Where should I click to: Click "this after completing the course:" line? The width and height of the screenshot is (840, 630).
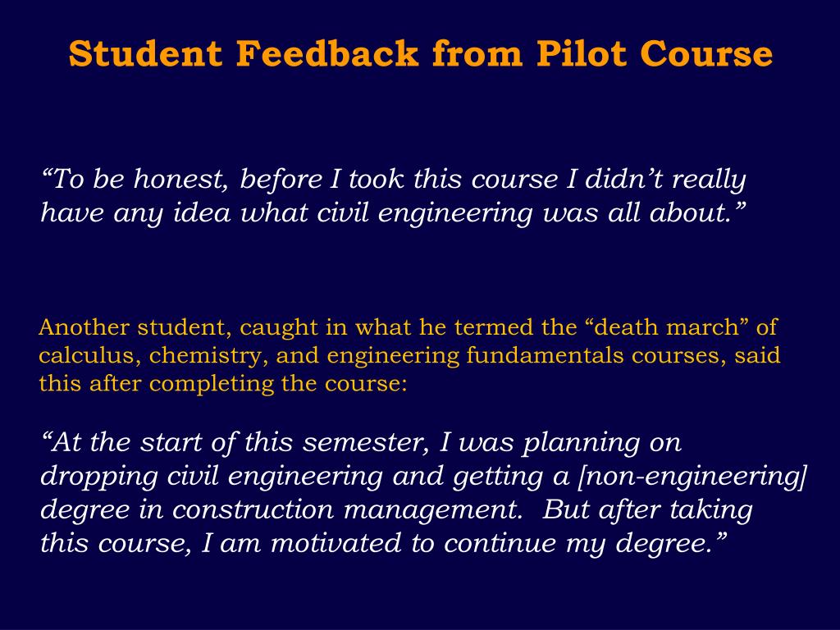tap(223, 384)
